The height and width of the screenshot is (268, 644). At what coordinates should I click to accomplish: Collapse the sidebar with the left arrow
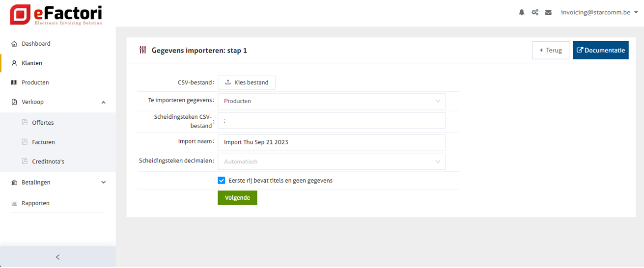click(57, 257)
